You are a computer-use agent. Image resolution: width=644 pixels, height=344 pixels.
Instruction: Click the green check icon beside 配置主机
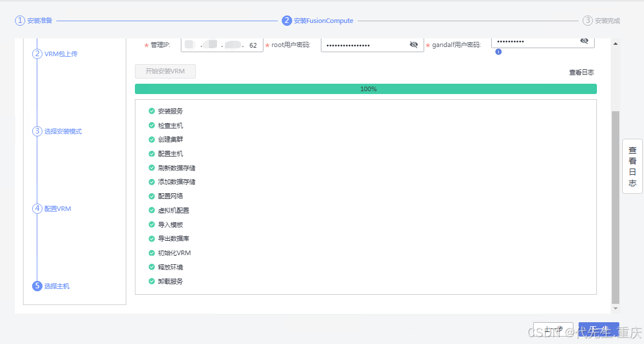point(152,154)
